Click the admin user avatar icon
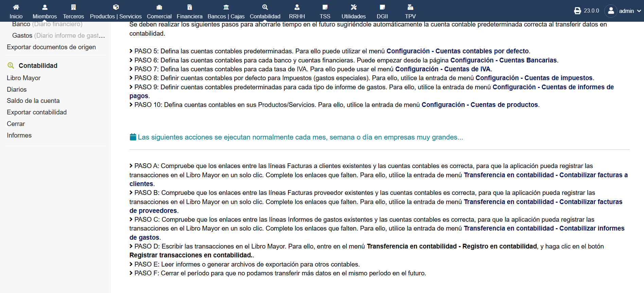 [611, 11]
